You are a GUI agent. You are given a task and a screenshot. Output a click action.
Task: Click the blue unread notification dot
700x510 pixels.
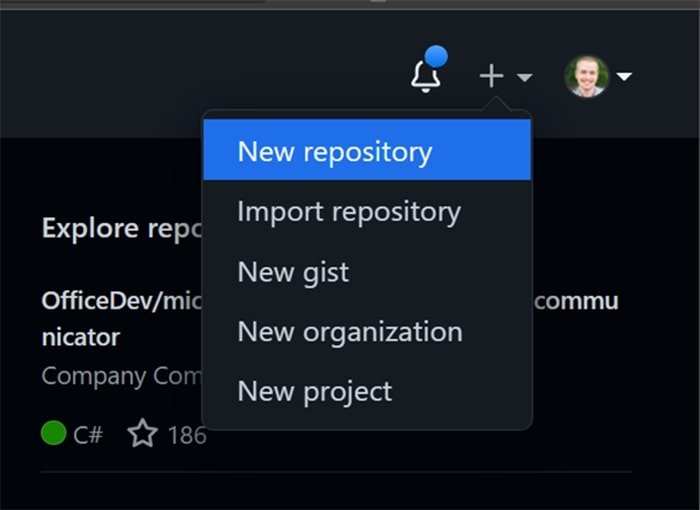click(436, 57)
